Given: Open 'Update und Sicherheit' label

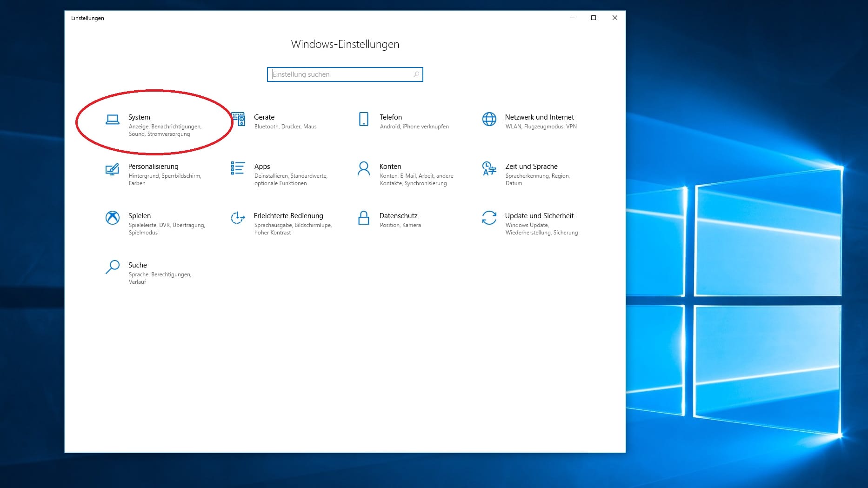Looking at the screenshot, I should coord(540,216).
